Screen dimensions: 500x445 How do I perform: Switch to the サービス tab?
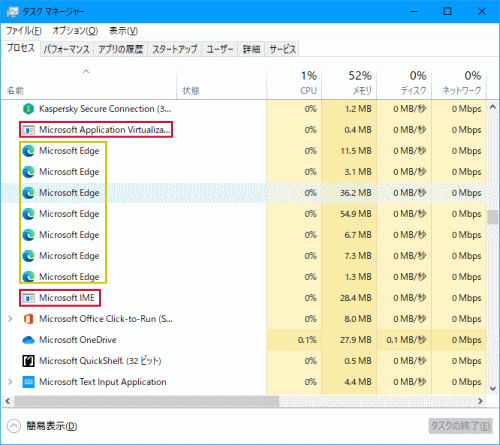pyautogui.click(x=283, y=49)
